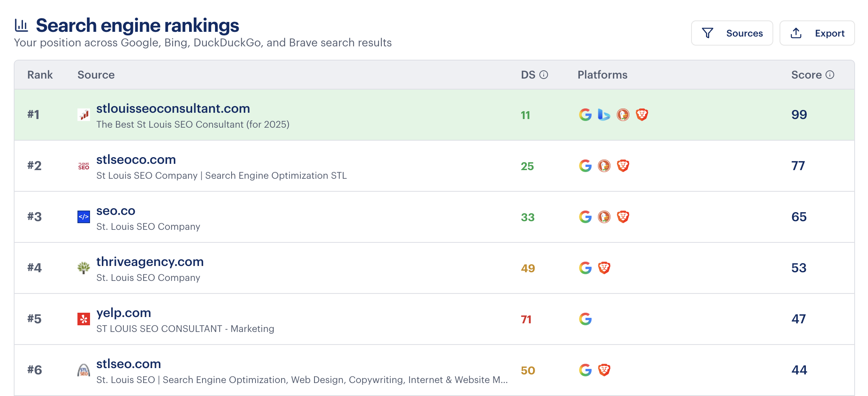Screen dimensions: 868x396
Task: Open the DS column info tooltip
Action: [544, 74]
